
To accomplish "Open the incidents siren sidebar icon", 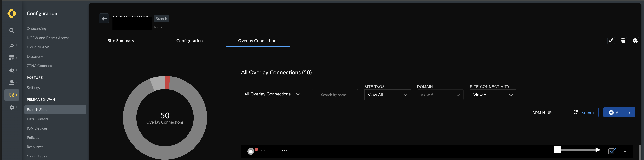I will coord(12,83).
